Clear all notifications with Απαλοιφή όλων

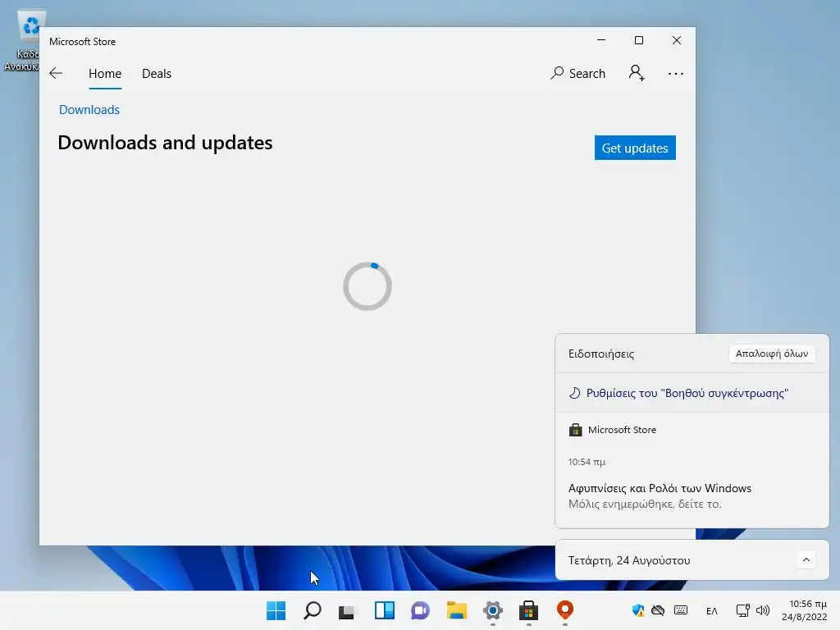[771, 354]
